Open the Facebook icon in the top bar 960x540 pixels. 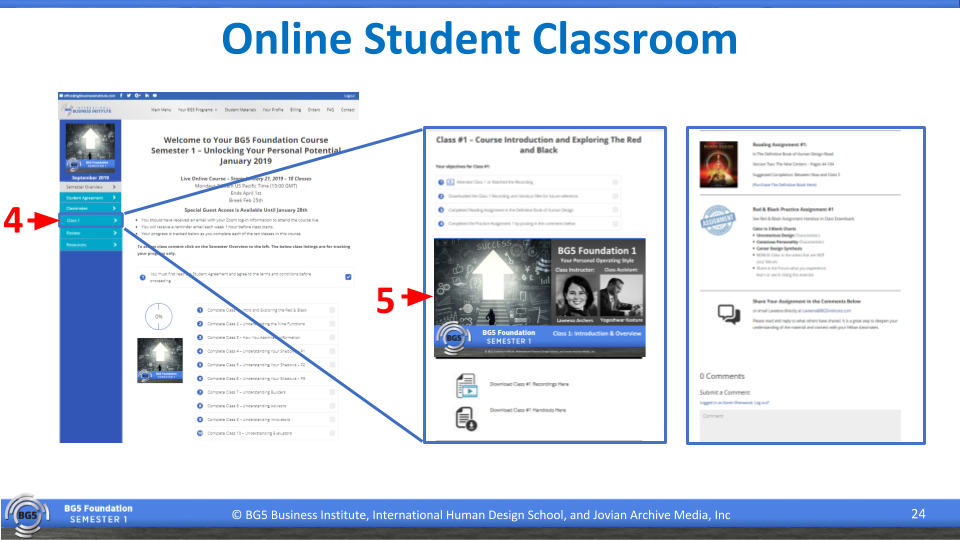pyautogui.click(x=121, y=96)
